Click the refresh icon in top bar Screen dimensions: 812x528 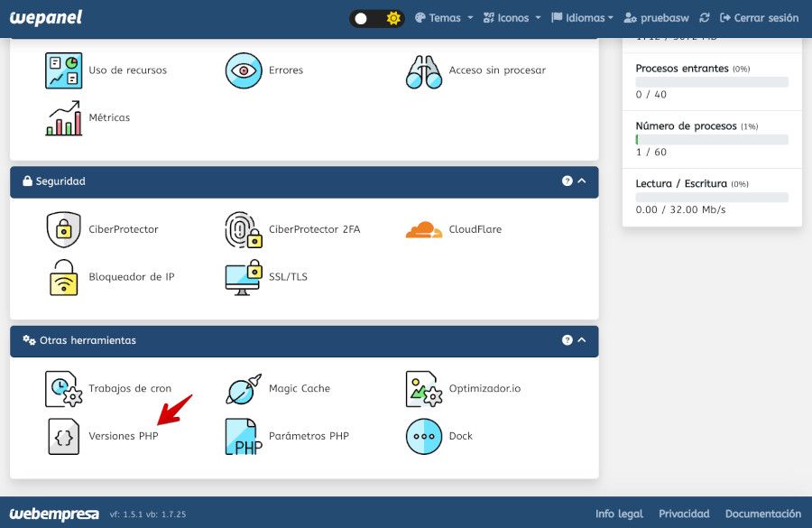click(705, 18)
